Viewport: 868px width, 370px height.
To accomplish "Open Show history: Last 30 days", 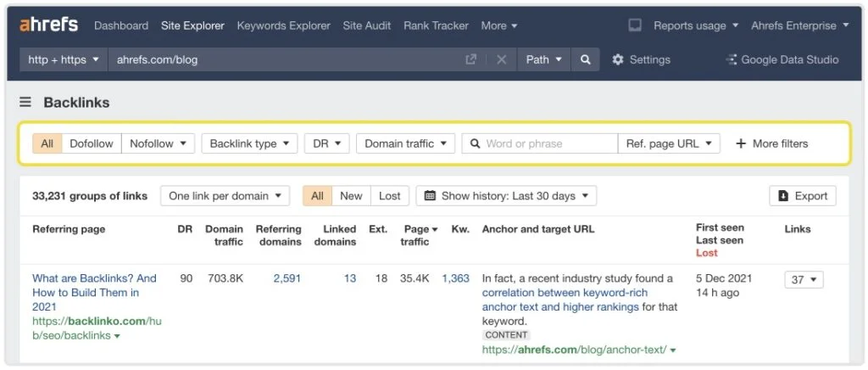I will coord(506,195).
